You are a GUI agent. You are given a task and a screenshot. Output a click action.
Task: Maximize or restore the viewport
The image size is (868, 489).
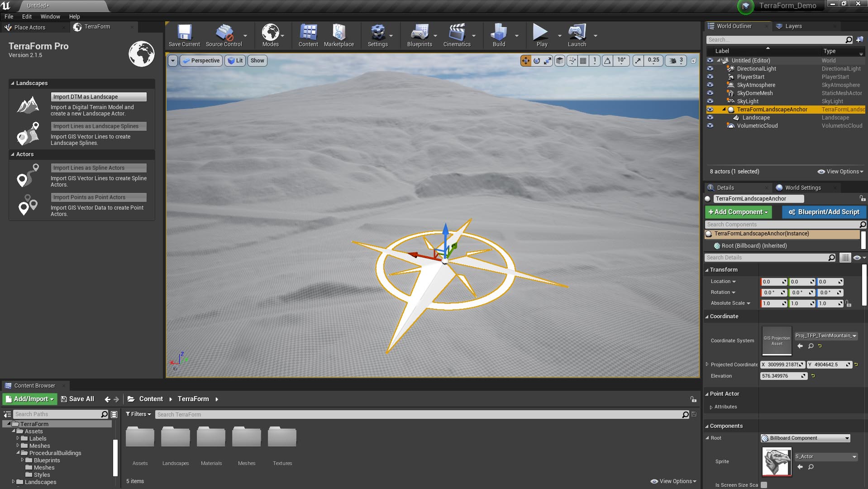pos(693,61)
